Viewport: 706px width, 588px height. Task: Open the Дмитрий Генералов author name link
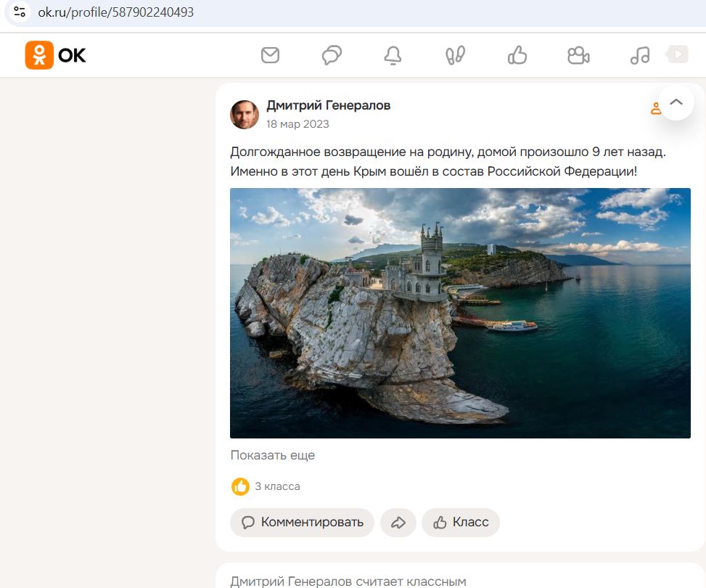point(328,106)
